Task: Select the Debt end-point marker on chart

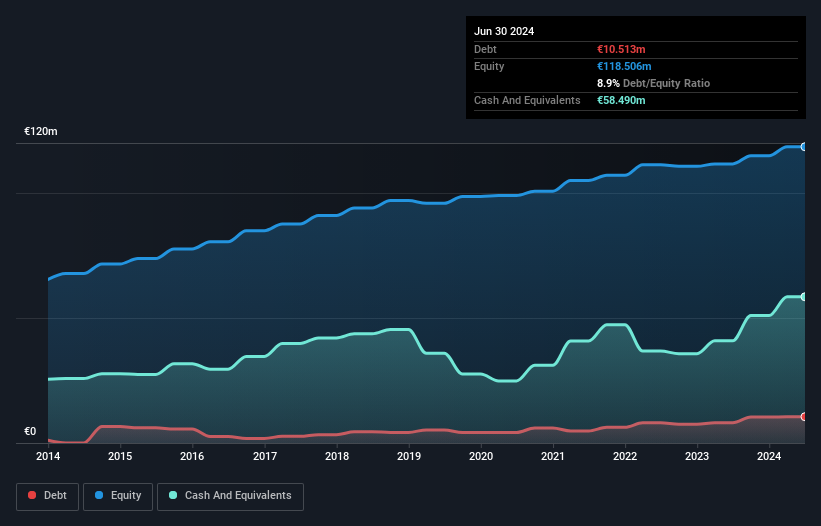Action: point(804,417)
